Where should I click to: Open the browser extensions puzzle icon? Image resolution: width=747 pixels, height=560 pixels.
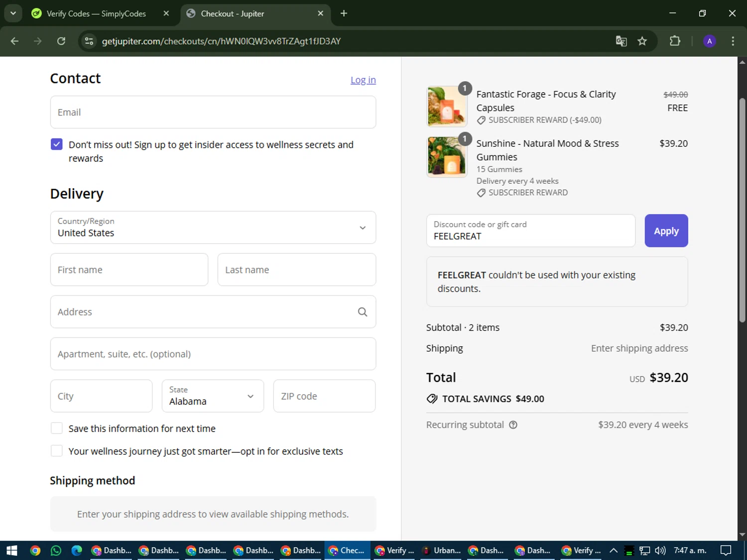tap(675, 41)
